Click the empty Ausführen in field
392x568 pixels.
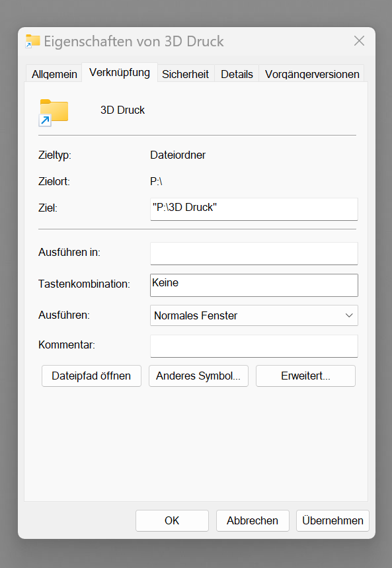point(254,253)
